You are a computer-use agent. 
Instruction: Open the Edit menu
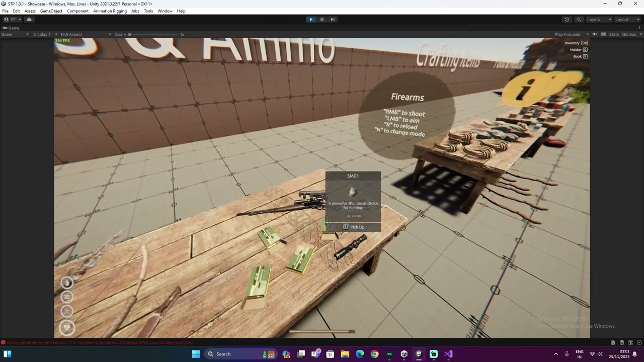17,11
